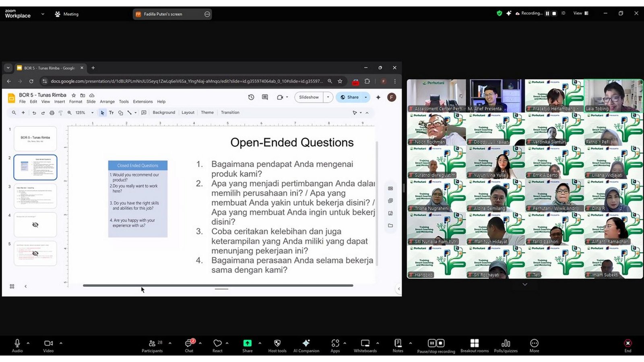This screenshot has width=644, height=362.
Task: Open the Apps button
Action: click(x=335, y=345)
